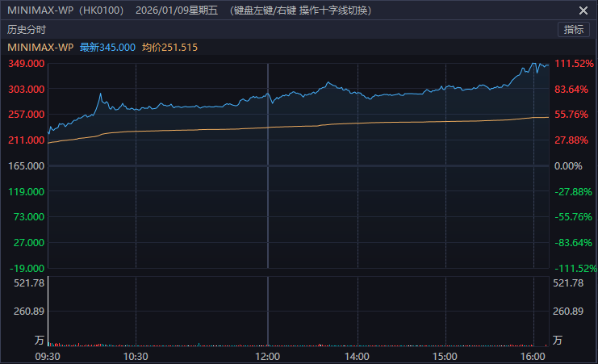Open the 指标 indicators button

[x=574, y=30]
